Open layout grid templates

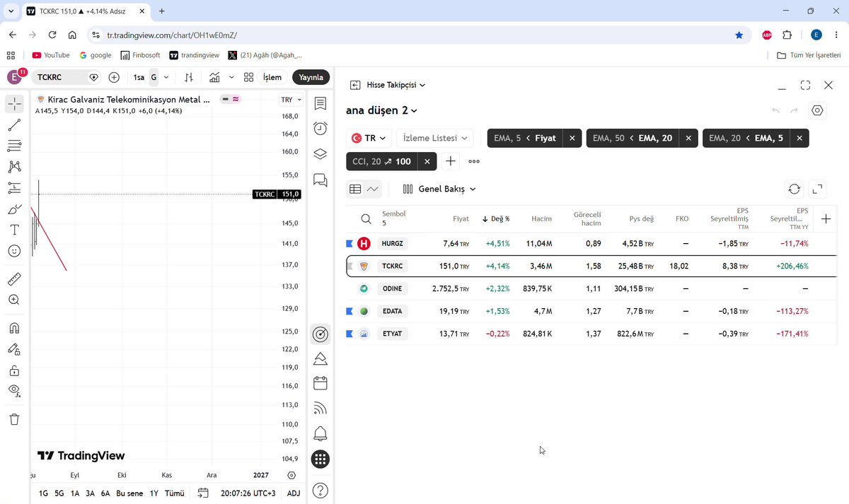[248, 77]
